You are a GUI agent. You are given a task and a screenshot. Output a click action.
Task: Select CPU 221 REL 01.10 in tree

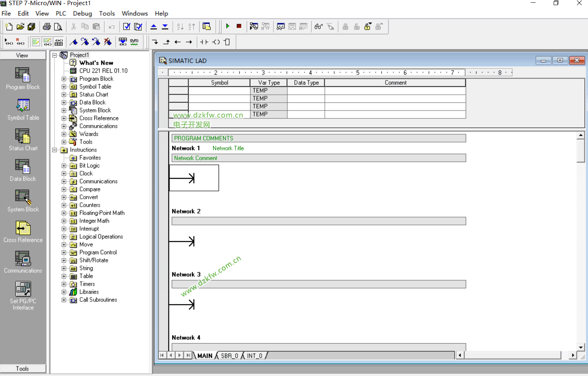click(x=103, y=71)
